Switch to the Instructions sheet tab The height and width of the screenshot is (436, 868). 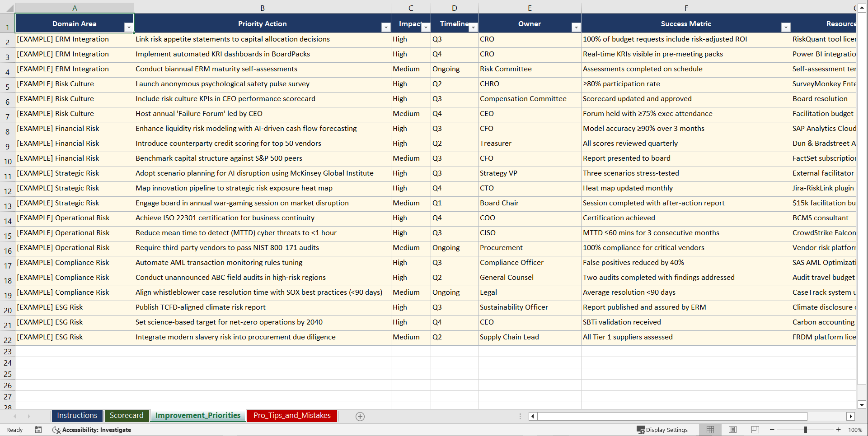(x=77, y=415)
